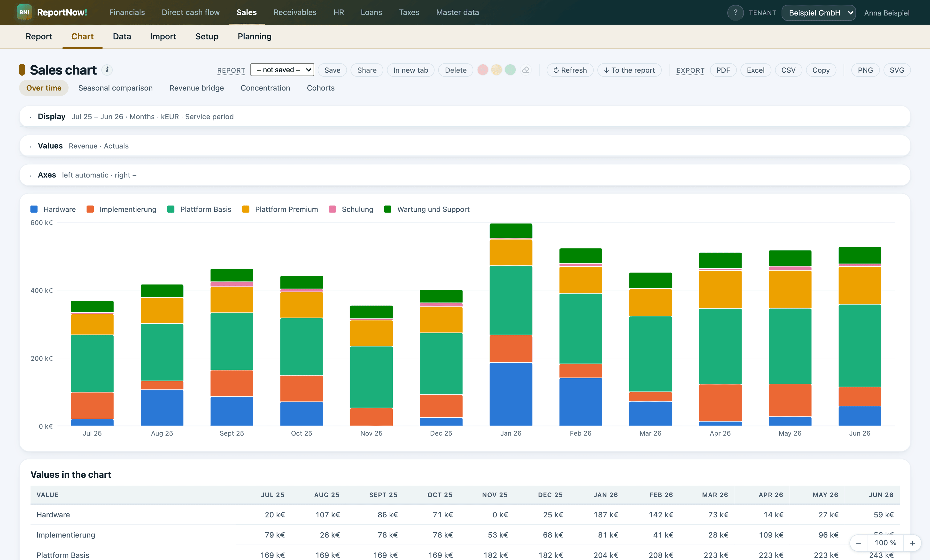Export the chart as SVG
Image resolution: width=930 pixels, height=560 pixels.
pos(897,70)
